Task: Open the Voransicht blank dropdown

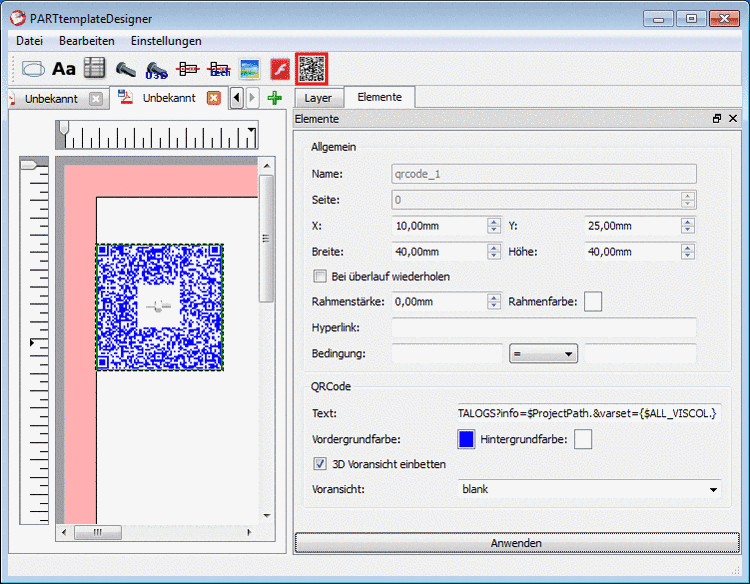Action: (588, 489)
